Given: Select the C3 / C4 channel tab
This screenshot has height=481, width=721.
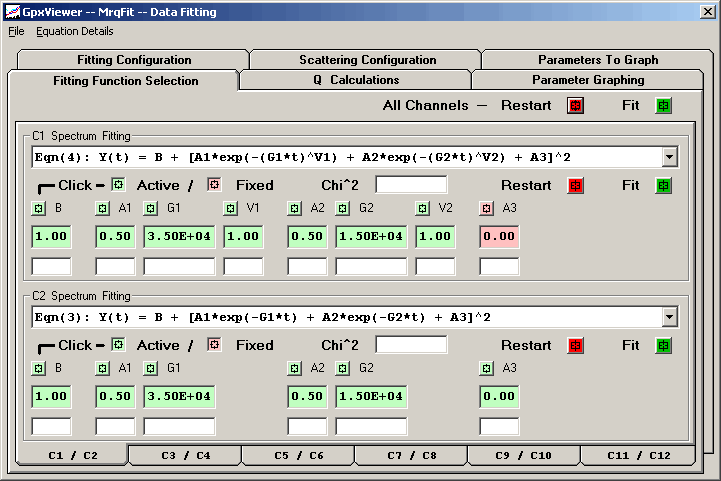Looking at the screenshot, I should pos(185,455).
